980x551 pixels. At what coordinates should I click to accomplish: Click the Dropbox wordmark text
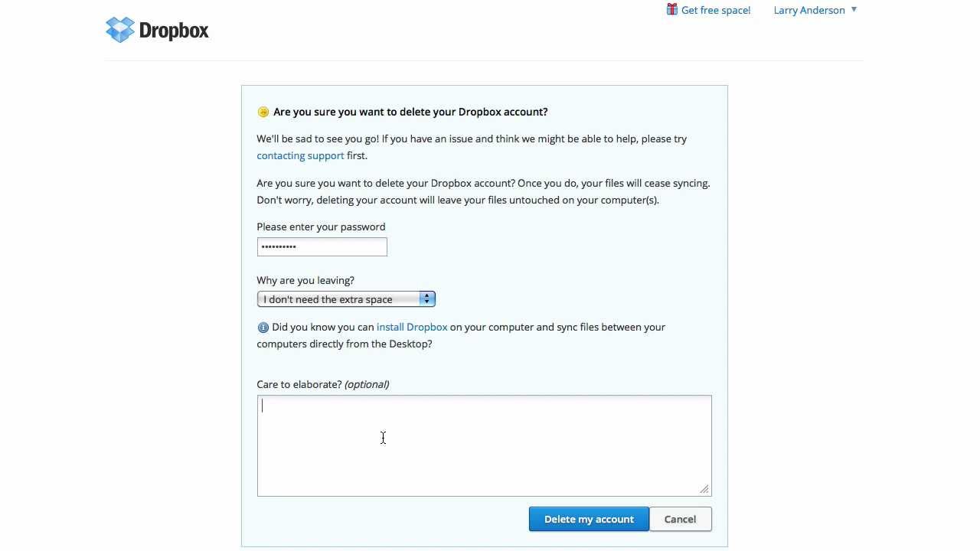(x=174, y=31)
